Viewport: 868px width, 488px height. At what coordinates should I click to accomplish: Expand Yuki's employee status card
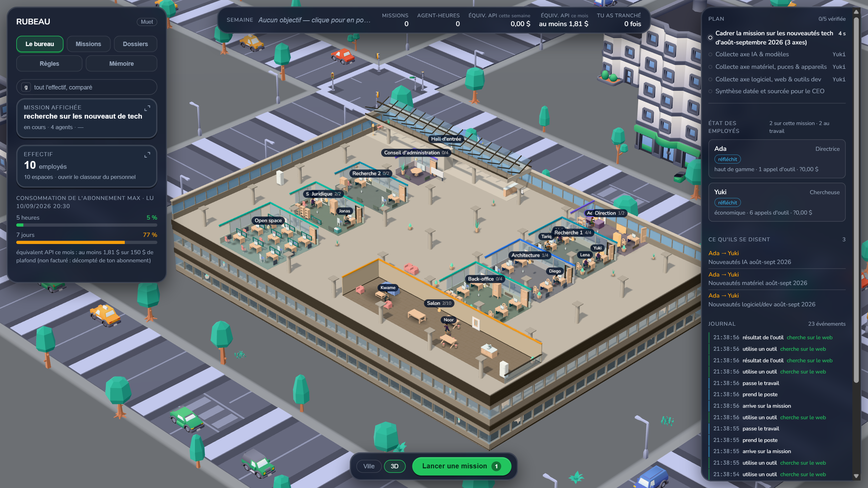[777, 202]
